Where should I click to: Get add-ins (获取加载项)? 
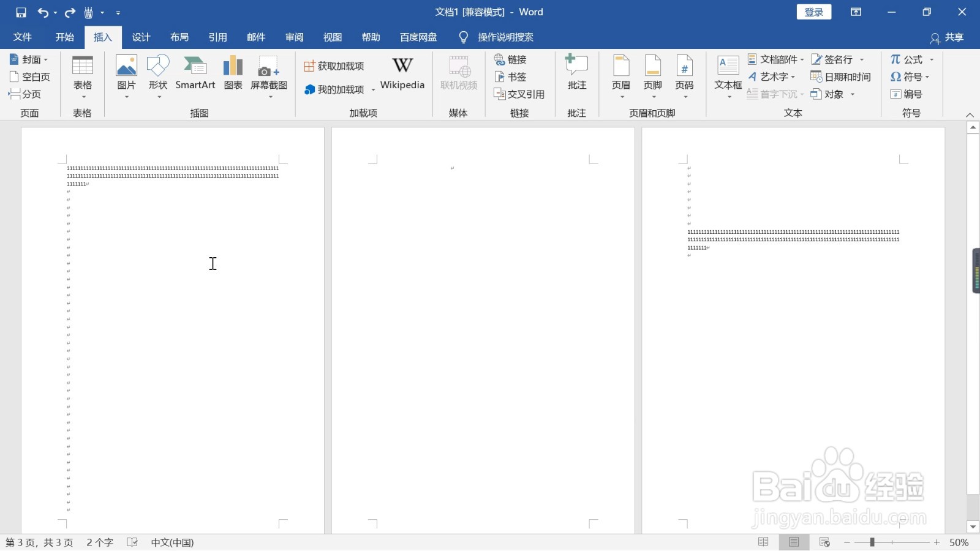(334, 66)
